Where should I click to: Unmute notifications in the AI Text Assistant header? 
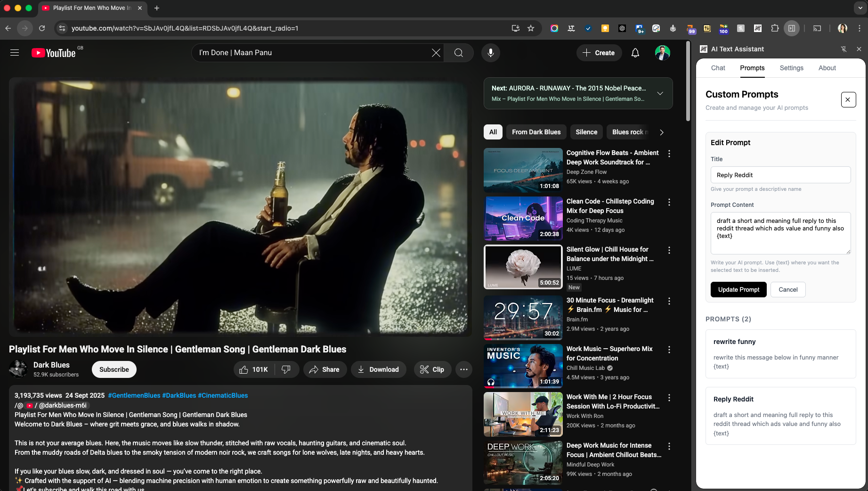[844, 49]
